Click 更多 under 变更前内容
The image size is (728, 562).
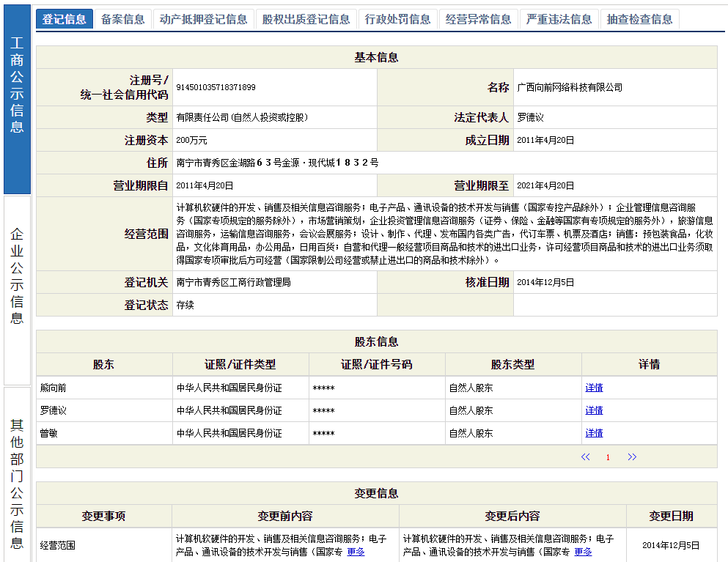point(354,552)
